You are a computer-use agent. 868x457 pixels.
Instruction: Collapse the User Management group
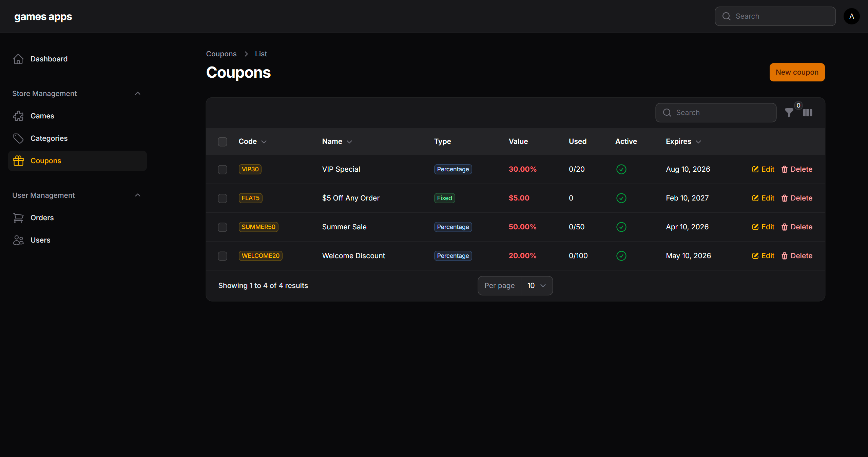(137, 195)
